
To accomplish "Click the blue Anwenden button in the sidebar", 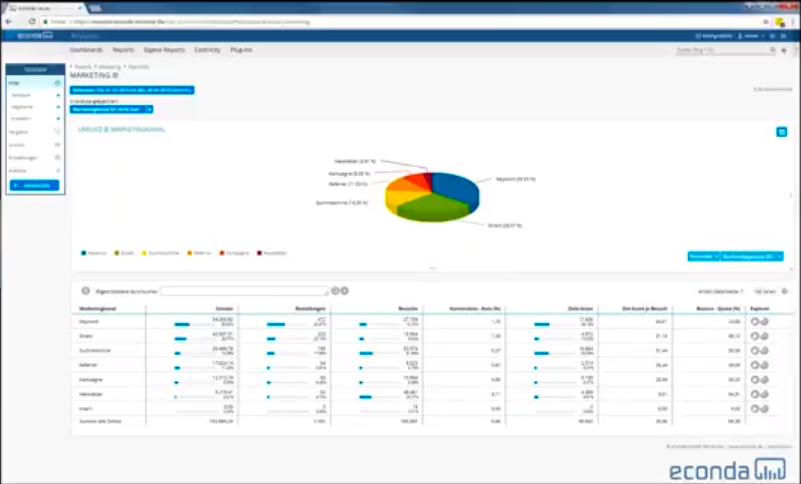I will click(x=35, y=185).
